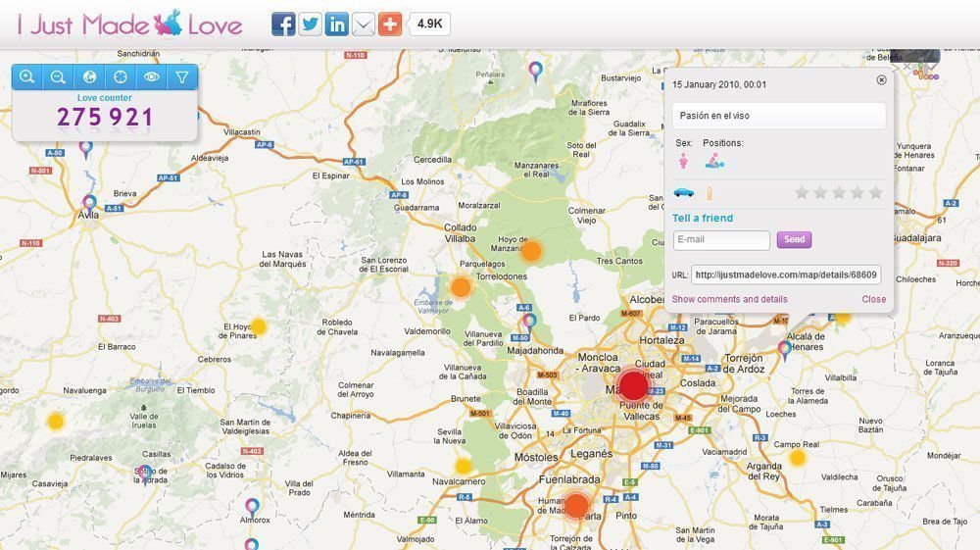Open the pin marker near the A-50 road

point(85,149)
